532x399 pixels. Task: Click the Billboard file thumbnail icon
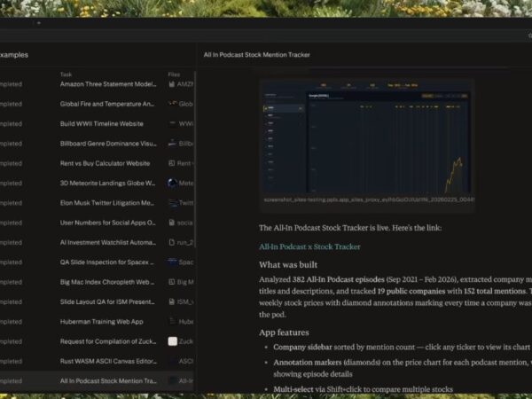coord(172,143)
